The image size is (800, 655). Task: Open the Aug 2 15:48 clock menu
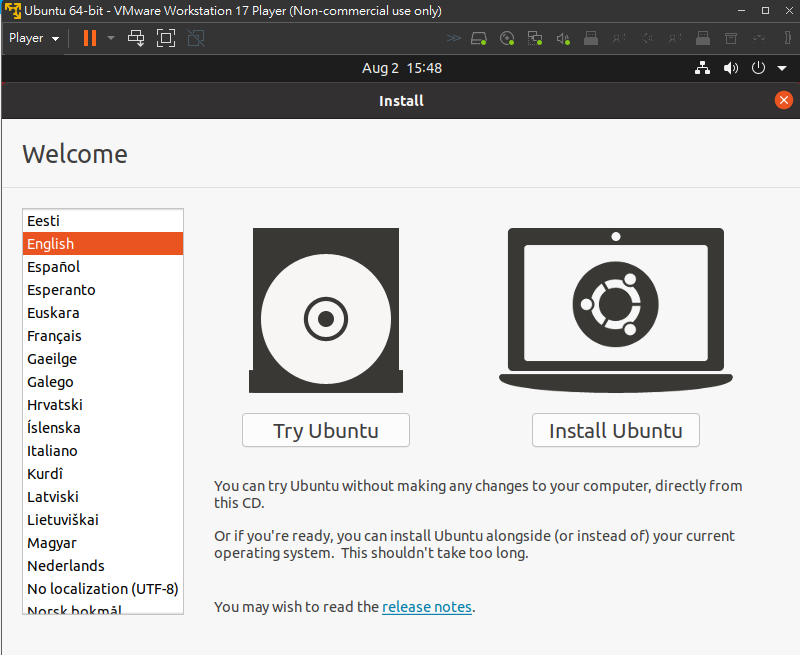pyautogui.click(x=402, y=68)
